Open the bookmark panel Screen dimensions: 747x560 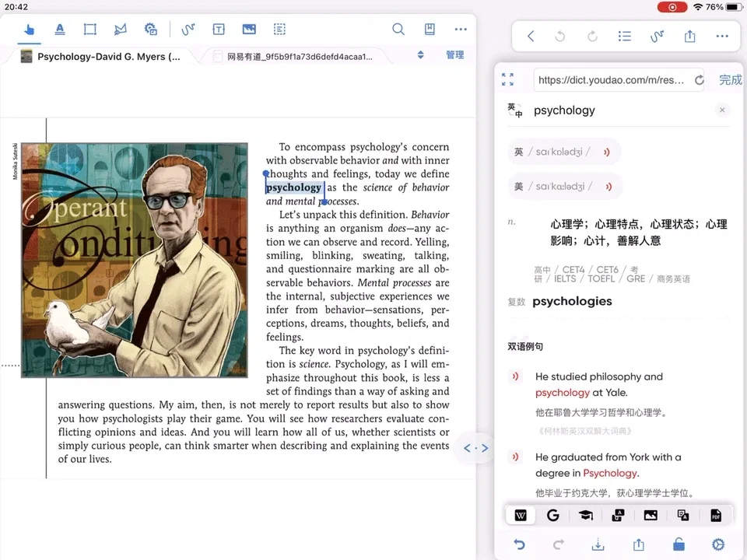[x=430, y=30]
